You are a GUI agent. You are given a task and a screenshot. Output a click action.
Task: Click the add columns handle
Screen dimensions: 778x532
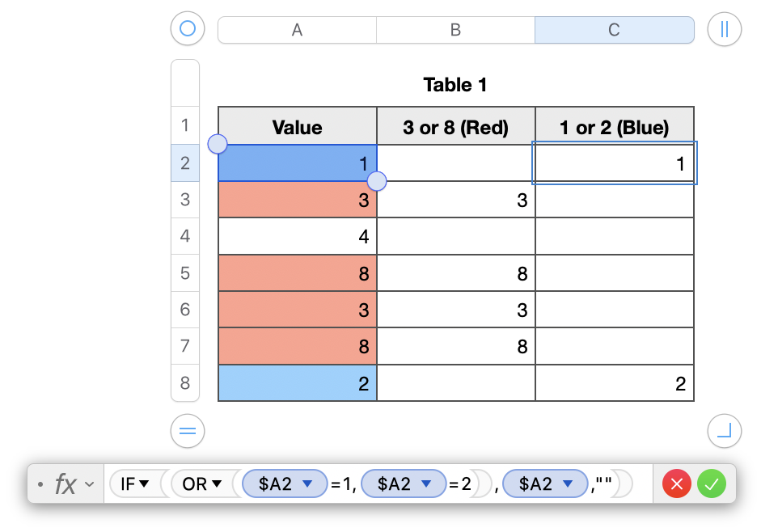(724, 30)
